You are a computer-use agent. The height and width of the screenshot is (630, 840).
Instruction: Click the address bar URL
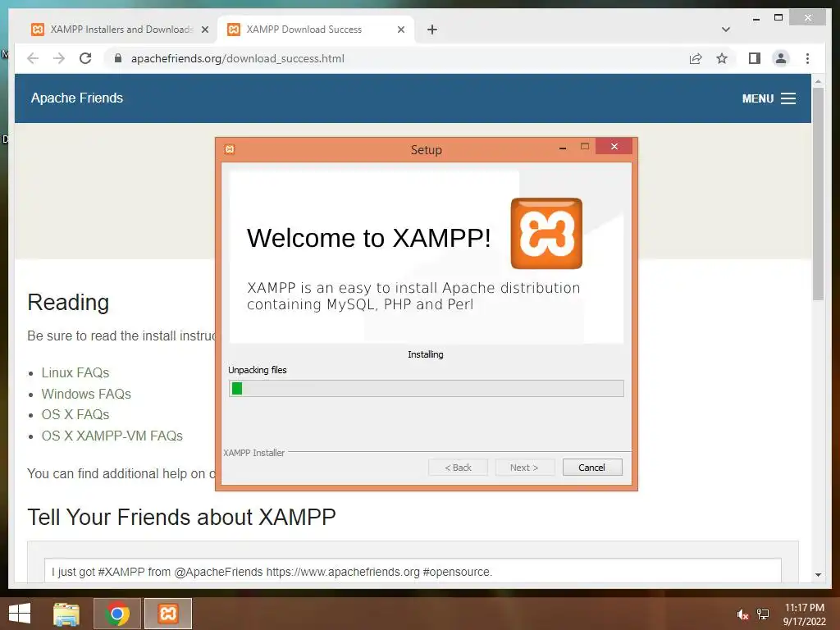click(237, 58)
